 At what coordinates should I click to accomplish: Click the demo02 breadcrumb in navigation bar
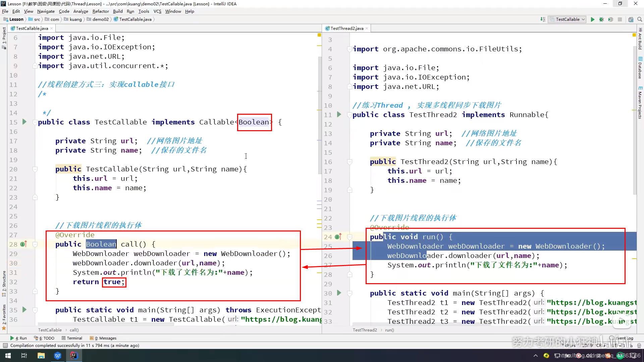point(98,19)
